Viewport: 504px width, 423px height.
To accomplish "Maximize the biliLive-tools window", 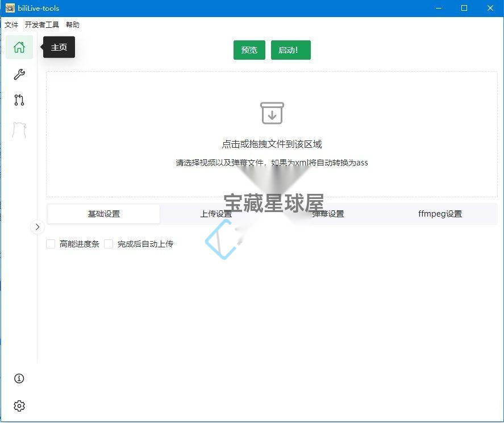I will click(464, 8).
